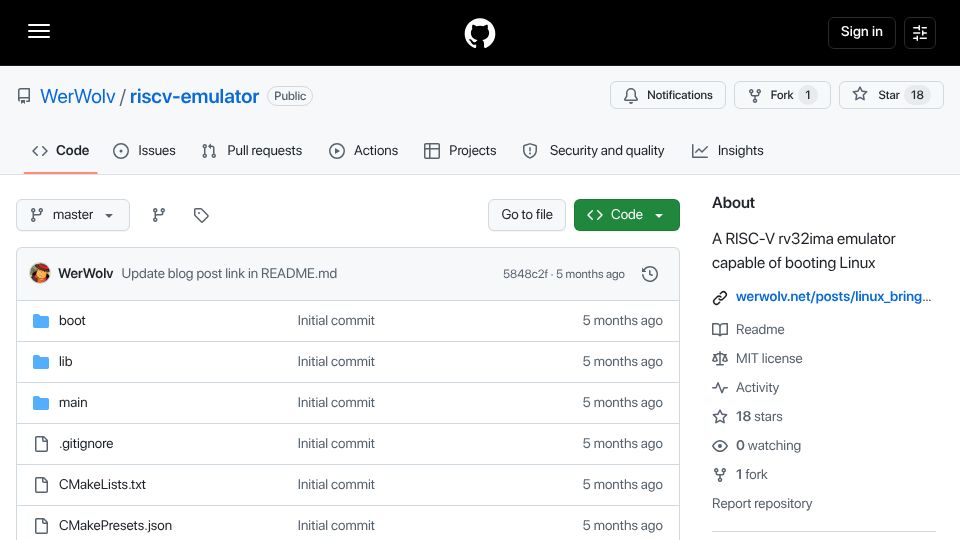Click the book icon next to Readme
Screen dimensions: 960x540
point(720,330)
